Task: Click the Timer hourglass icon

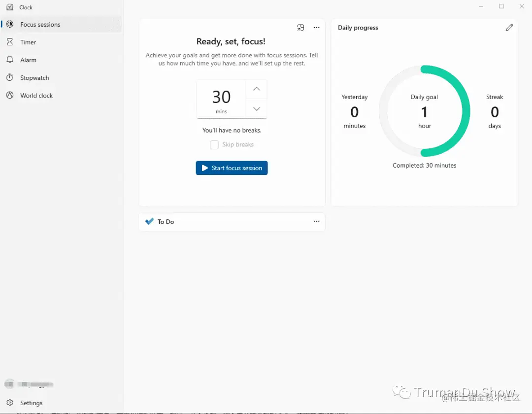Action: click(x=10, y=42)
